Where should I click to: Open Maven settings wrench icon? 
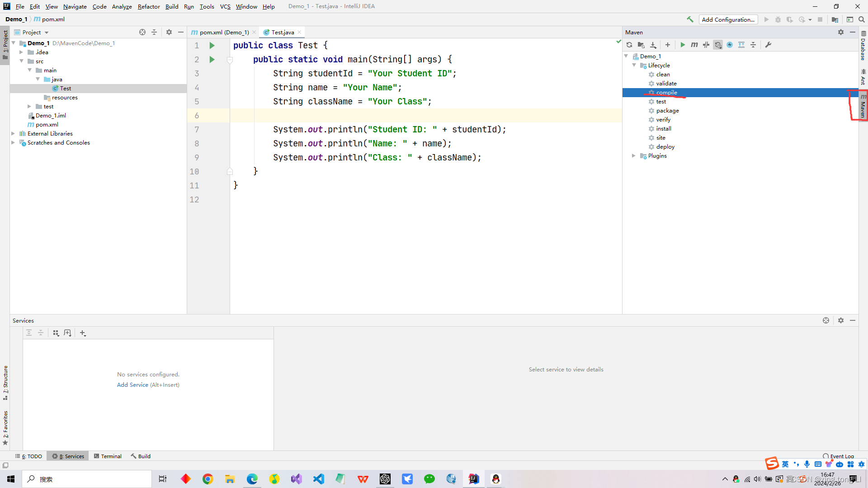click(768, 45)
